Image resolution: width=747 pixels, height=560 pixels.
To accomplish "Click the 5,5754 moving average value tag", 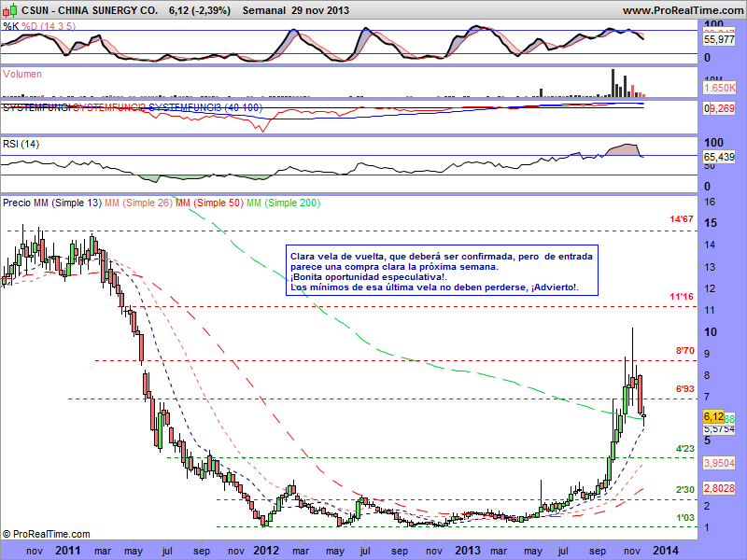I will tap(719, 429).
